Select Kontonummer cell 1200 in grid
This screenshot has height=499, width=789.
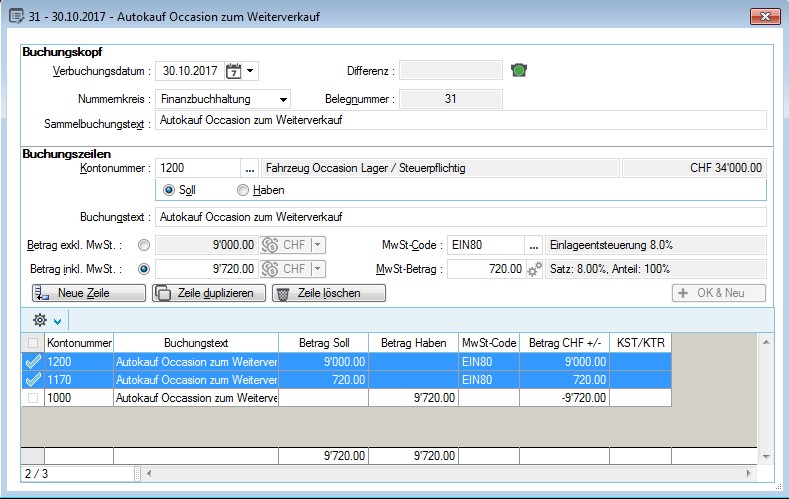coord(79,362)
